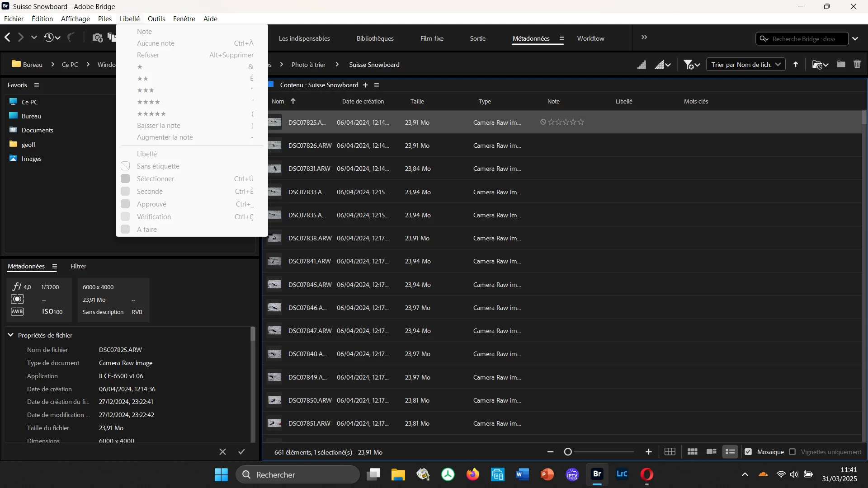Lock thumbnail grid icon
This screenshot has height=488, width=868.
tap(670, 452)
